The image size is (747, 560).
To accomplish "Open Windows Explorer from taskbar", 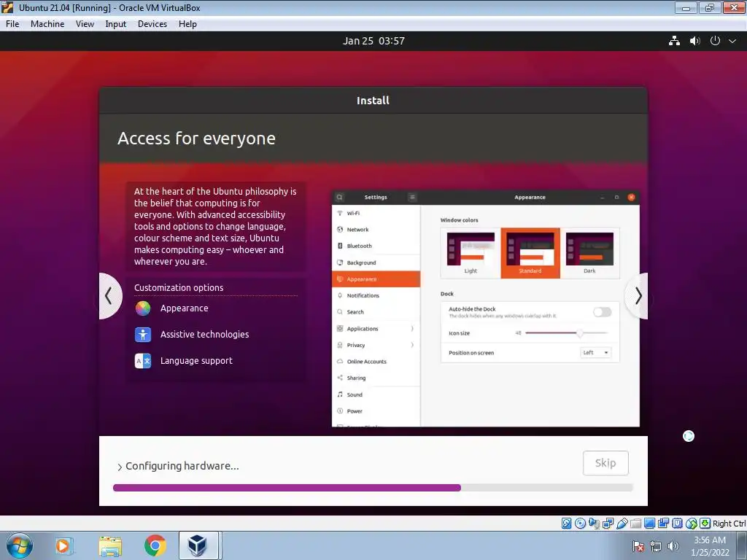I will (x=110, y=545).
